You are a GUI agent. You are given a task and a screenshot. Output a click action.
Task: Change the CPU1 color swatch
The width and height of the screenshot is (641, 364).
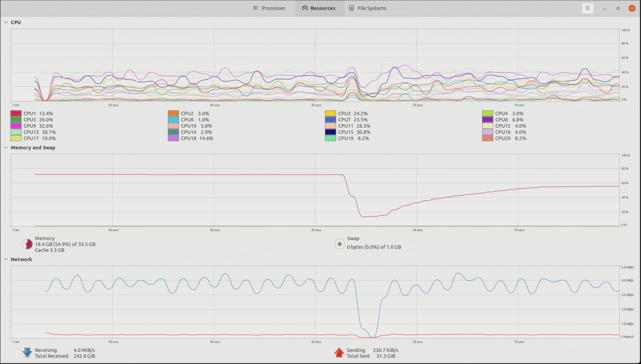click(16, 113)
